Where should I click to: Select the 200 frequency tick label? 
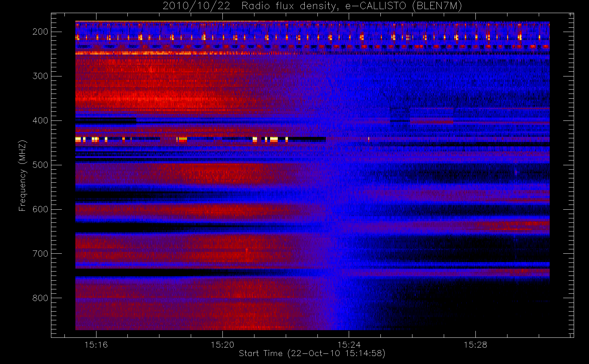[x=40, y=32]
